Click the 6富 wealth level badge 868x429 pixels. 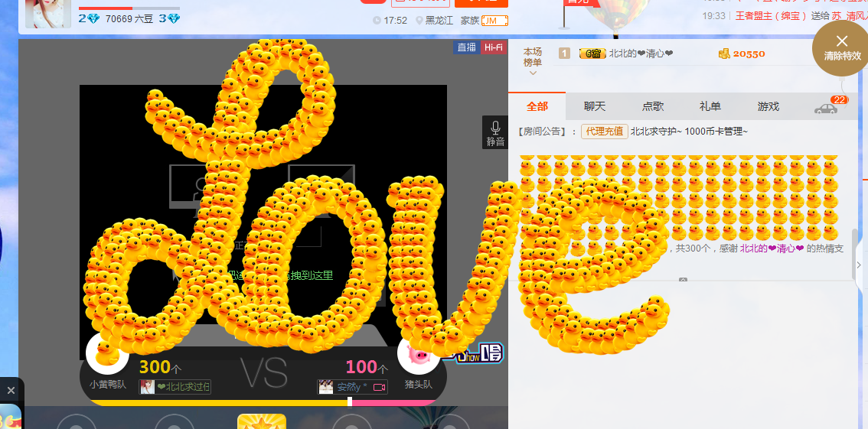(592, 54)
